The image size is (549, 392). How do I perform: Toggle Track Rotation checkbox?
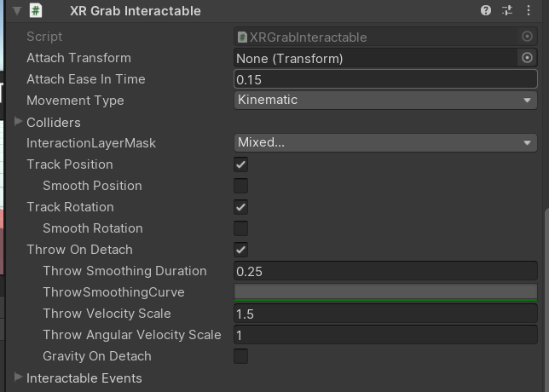click(241, 207)
